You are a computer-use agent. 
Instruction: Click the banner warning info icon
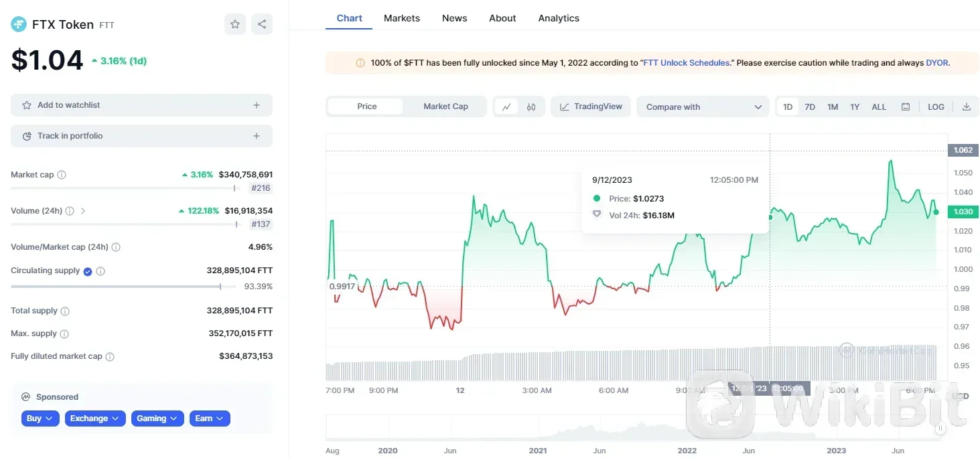click(x=360, y=63)
